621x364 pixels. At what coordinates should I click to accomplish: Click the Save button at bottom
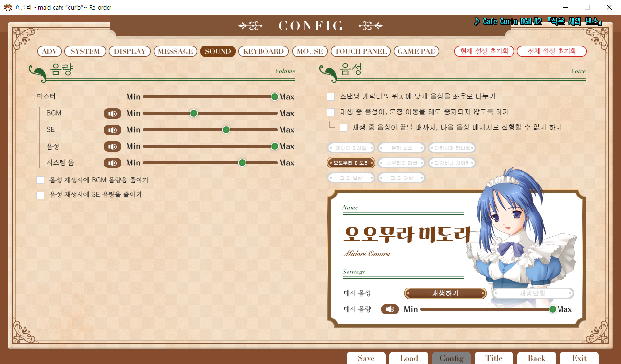(x=366, y=358)
